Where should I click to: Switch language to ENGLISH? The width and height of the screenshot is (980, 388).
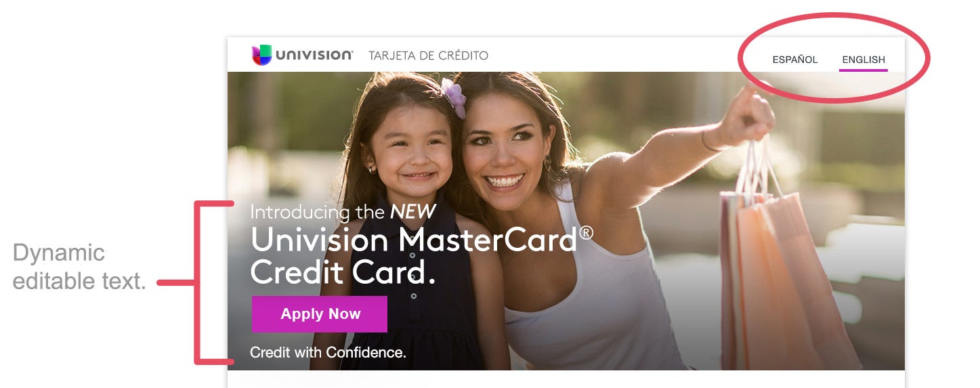(x=864, y=60)
